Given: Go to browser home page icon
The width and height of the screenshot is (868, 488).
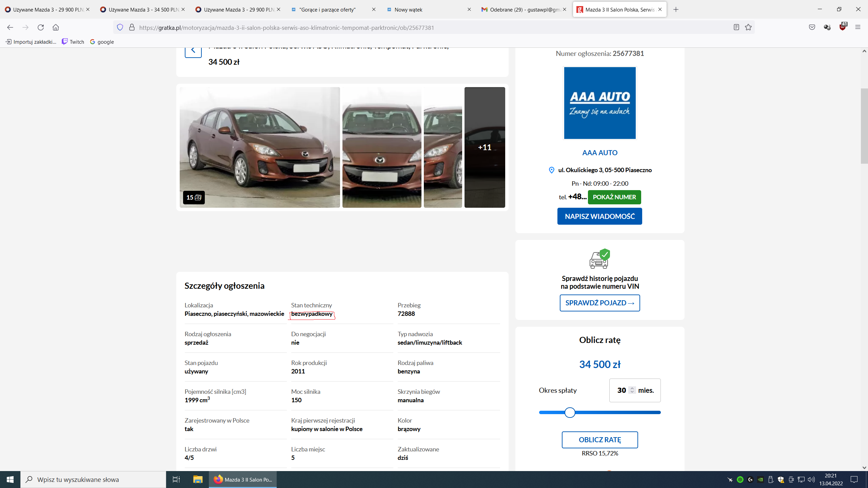Looking at the screenshot, I should 56,27.
